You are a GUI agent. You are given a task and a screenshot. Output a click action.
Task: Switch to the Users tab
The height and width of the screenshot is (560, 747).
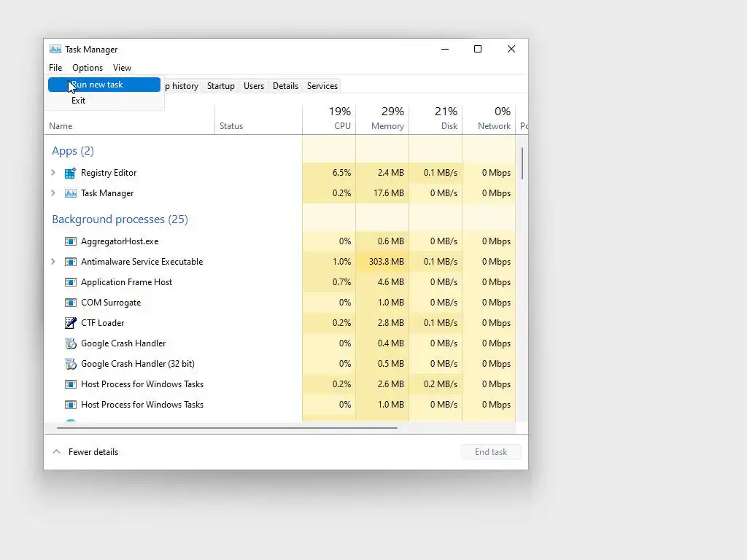point(254,86)
